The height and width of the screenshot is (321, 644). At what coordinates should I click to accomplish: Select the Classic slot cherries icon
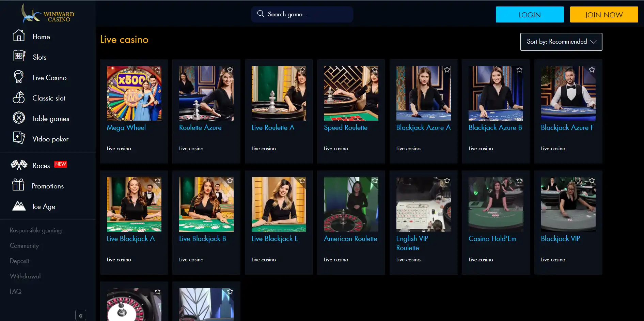[19, 97]
